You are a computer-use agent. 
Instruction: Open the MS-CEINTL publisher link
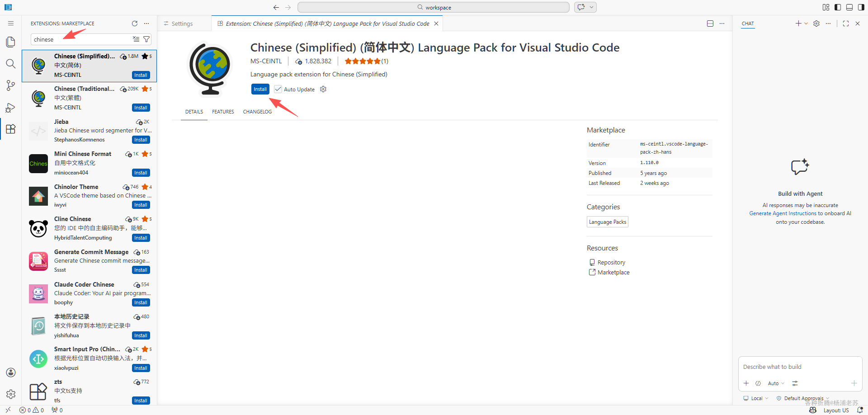266,61
